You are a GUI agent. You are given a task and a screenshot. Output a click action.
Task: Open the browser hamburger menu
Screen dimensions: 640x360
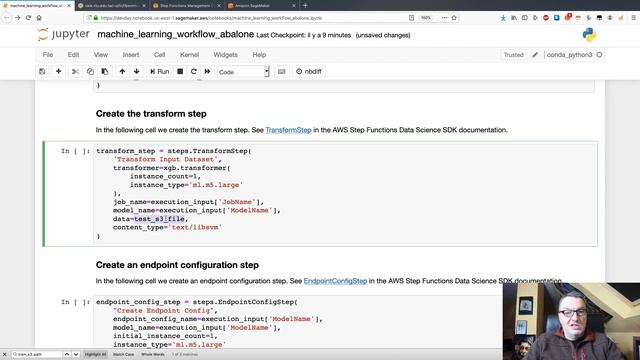[633, 18]
